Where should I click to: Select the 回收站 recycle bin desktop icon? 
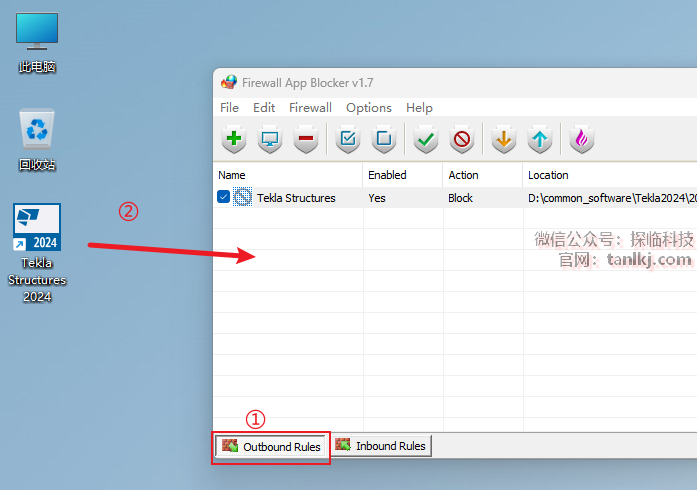point(37,140)
